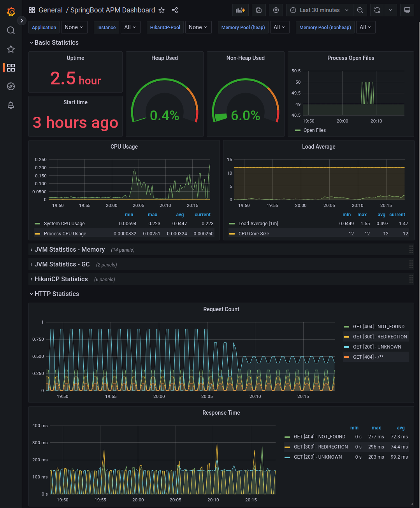Toggle System CPU Usage series visibility
The width and height of the screenshot is (420, 508).
(64, 224)
